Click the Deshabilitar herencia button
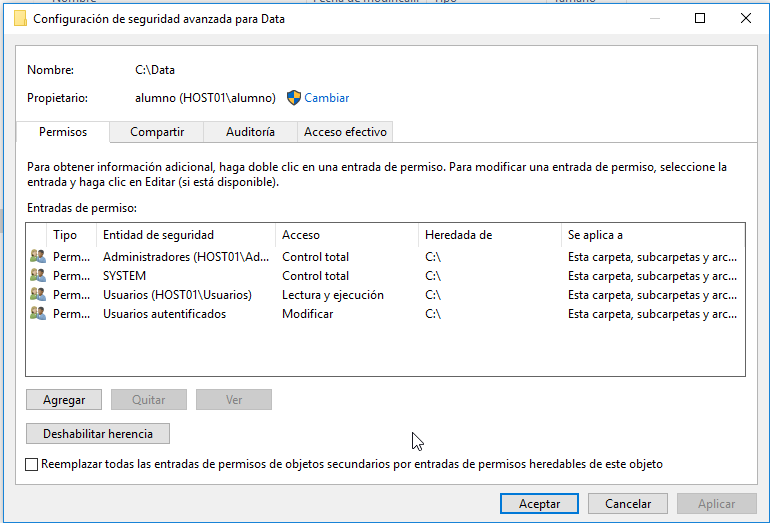770x523 pixels. coord(97,434)
